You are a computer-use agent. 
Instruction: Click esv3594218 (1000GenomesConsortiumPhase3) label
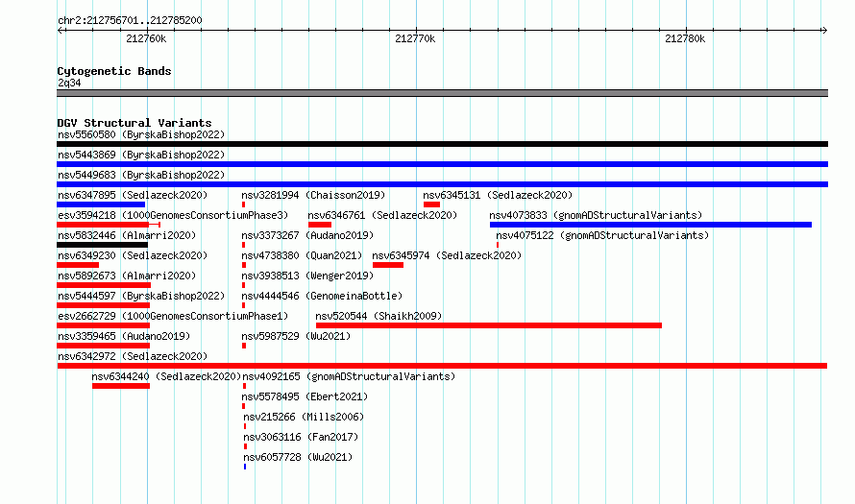tap(173, 215)
